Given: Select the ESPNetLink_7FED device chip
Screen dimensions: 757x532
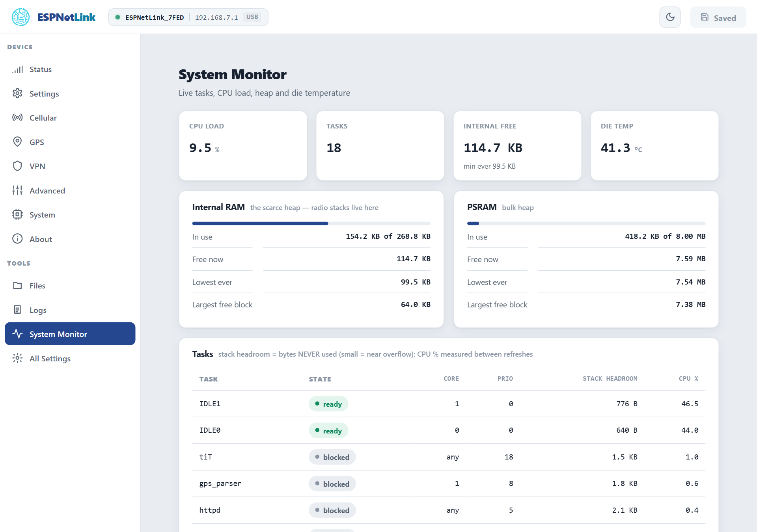Looking at the screenshot, I should click(188, 17).
